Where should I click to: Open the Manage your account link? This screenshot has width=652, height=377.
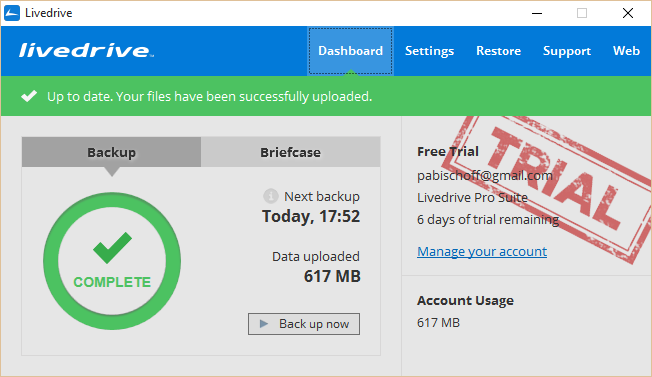[482, 251]
